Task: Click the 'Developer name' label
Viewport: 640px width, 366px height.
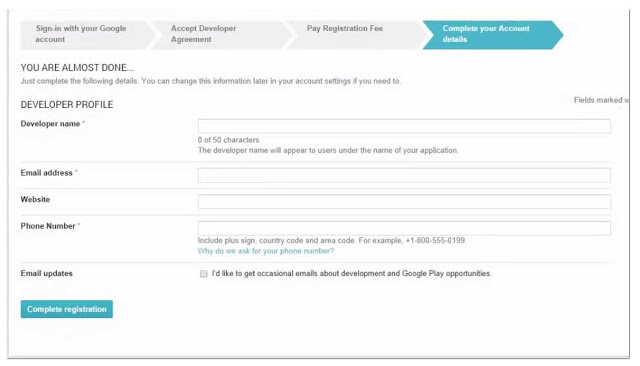Action: tap(50, 124)
